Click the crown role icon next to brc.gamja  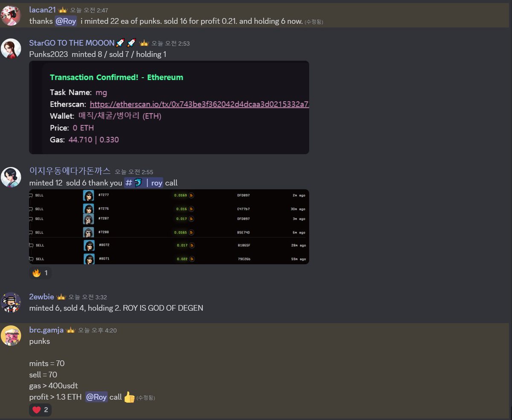coord(70,330)
